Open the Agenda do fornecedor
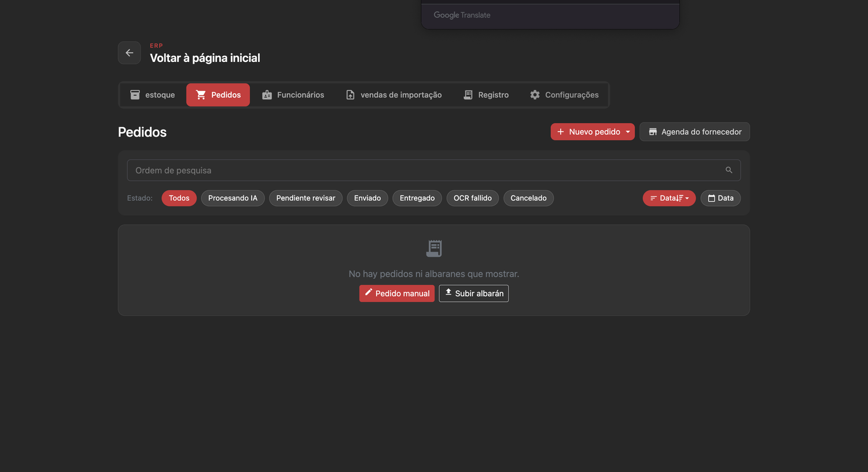 tap(694, 132)
